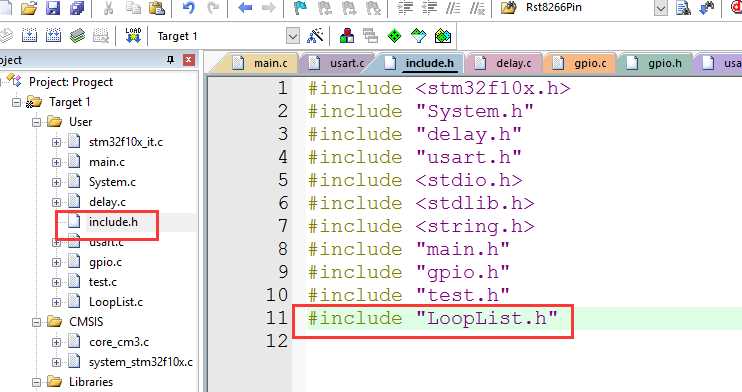Open Manage Project Items icon
Image resolution: width=742 pixels, height=392 pixels.
(347, 36)
